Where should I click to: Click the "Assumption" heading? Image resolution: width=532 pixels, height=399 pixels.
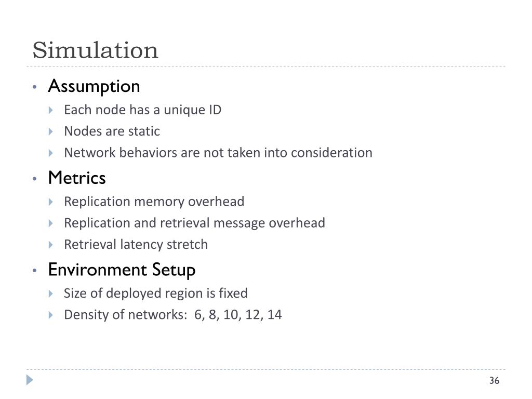pos(94,87)
